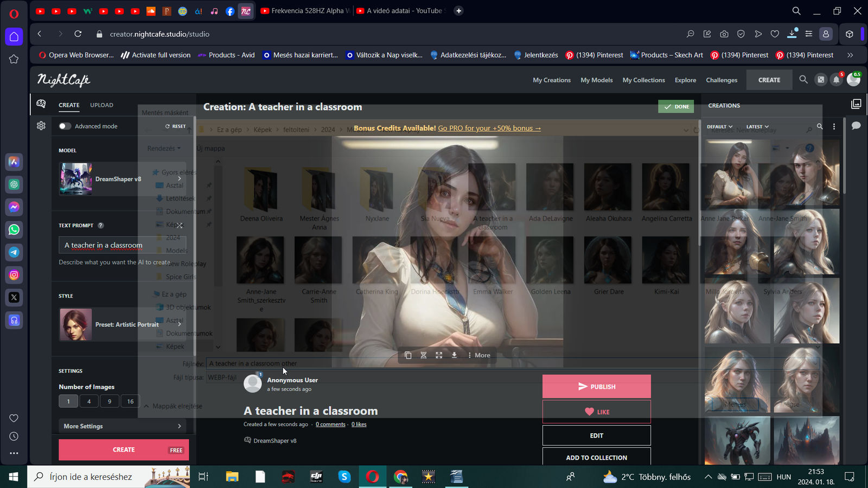Download the generated image
868x488 pixels.
pyautogui.click(x=454, y=355)
